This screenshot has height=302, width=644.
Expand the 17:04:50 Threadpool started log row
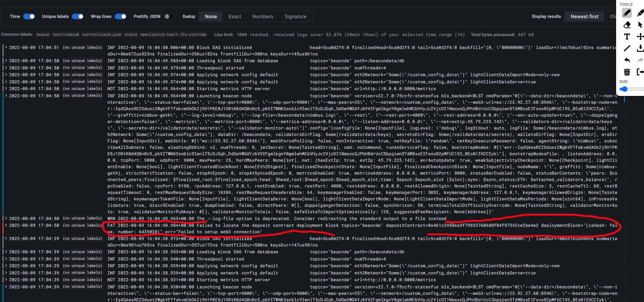[x=6, y=68]
